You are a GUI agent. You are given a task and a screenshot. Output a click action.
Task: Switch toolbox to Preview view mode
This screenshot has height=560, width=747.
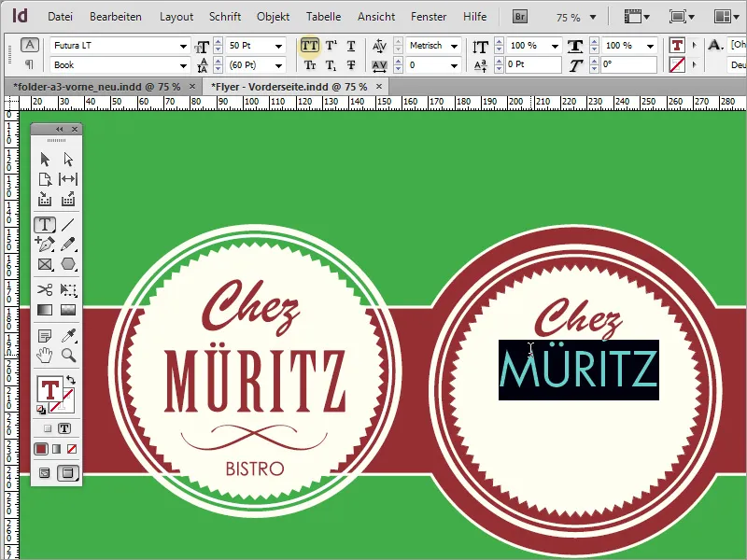point(68,473)
